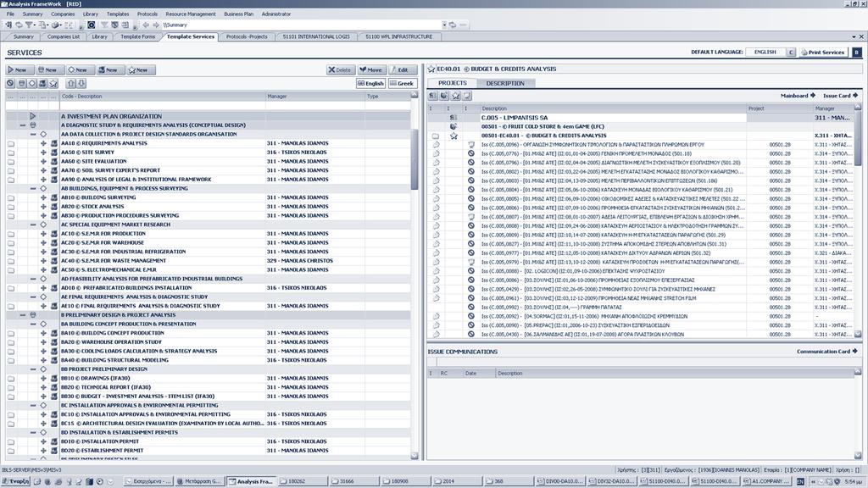Tick the small box on the AB20 STOCK ANALYSIS row
This screenshot has height=488, width=868.
[x=11, y=207]
